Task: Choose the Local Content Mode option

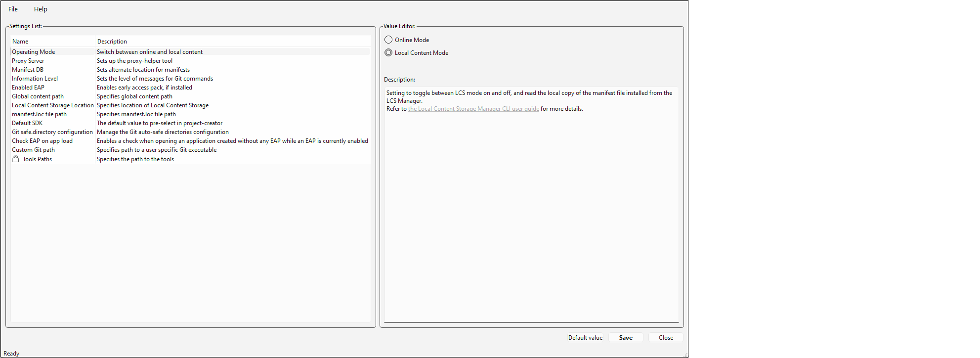Action: [x=388, y=53]
